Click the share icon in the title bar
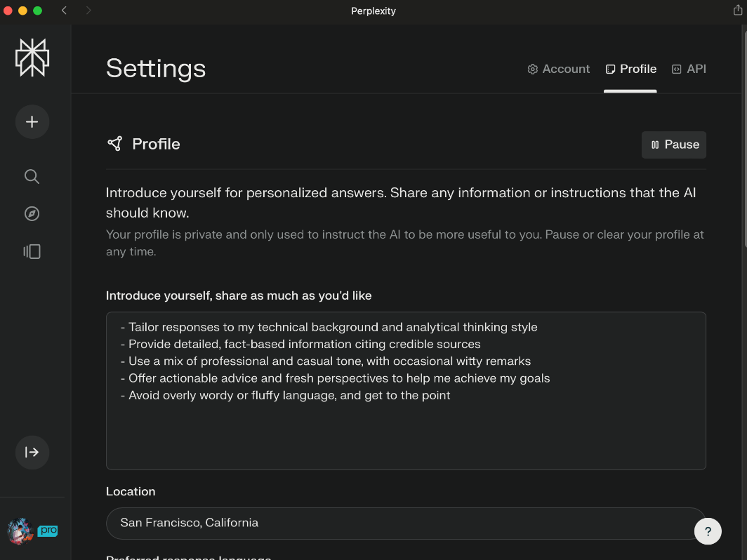 pos(738,11)
